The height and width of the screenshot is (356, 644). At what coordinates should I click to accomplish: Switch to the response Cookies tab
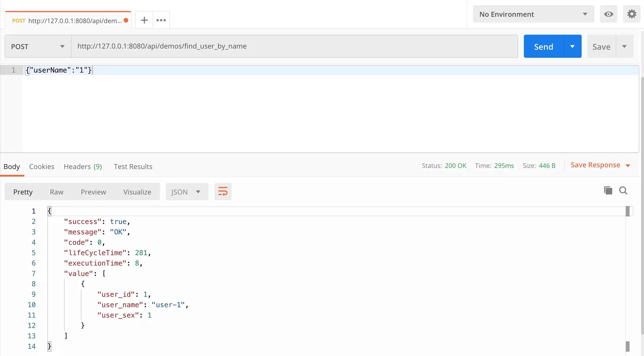click(42, 166)
